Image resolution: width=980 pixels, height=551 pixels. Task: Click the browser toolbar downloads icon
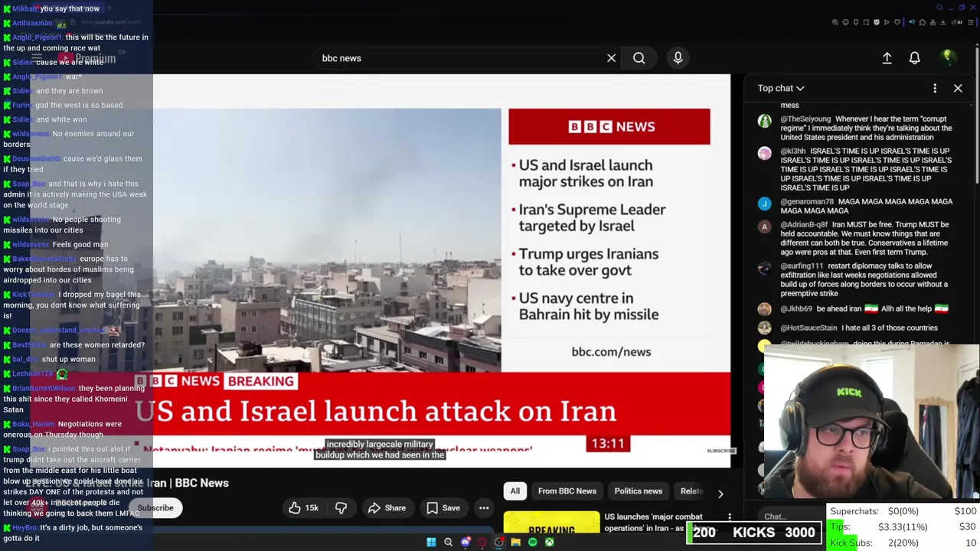click(942, 22)
